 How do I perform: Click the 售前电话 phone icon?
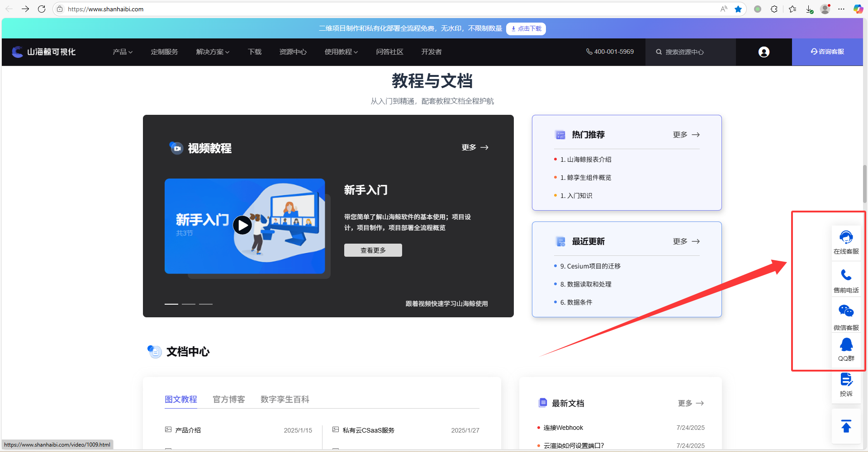tap(846, 275)
